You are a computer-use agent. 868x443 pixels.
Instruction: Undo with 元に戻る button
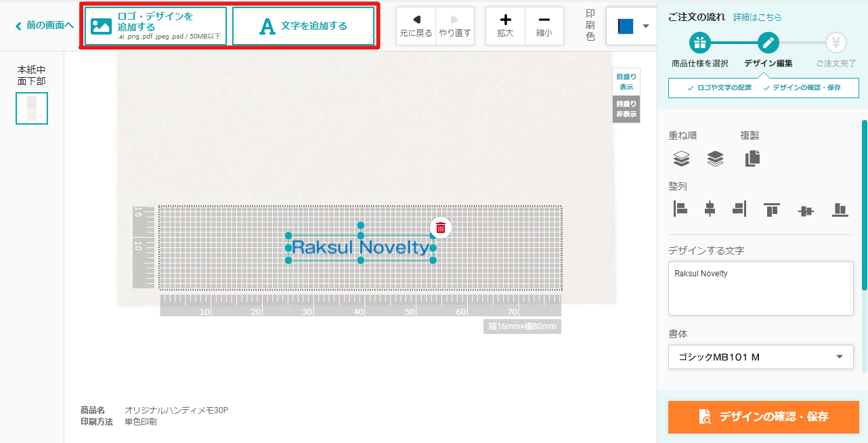tap(416, 26)
